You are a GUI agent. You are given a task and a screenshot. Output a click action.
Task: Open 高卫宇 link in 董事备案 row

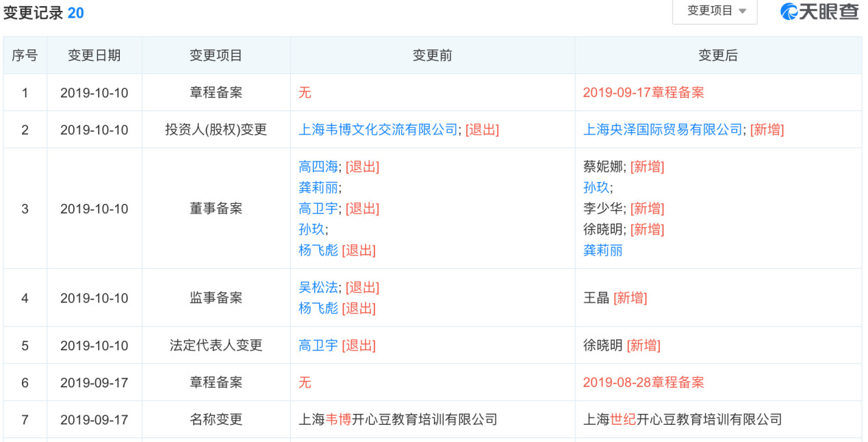pyautogui.click(x=318, y=209)
